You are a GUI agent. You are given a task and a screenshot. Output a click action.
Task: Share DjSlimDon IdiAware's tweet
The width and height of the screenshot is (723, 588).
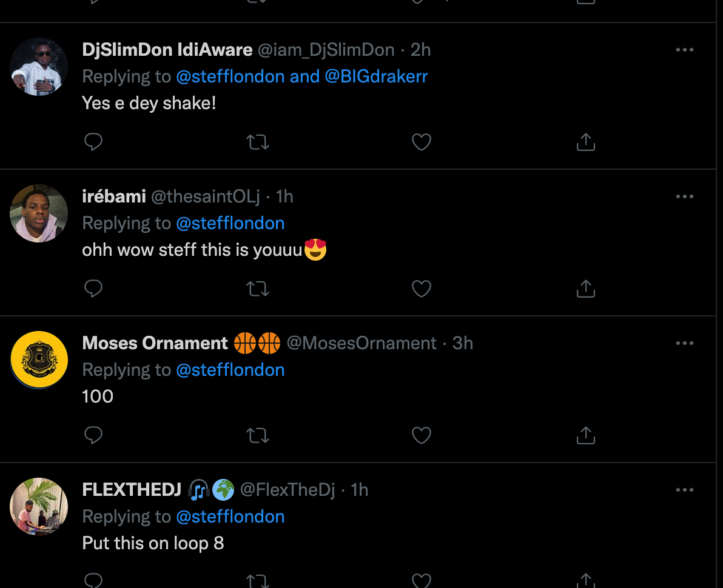(x=585, y=142)
